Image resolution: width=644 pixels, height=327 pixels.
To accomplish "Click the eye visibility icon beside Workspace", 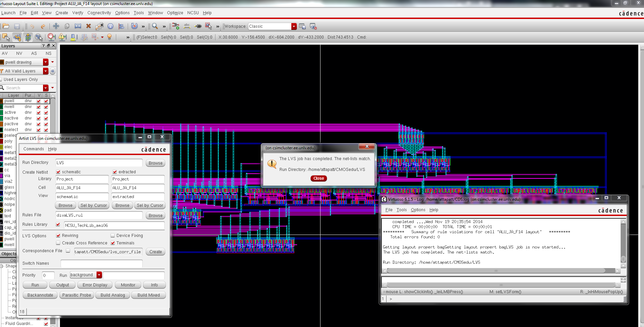I will (313, 26).
